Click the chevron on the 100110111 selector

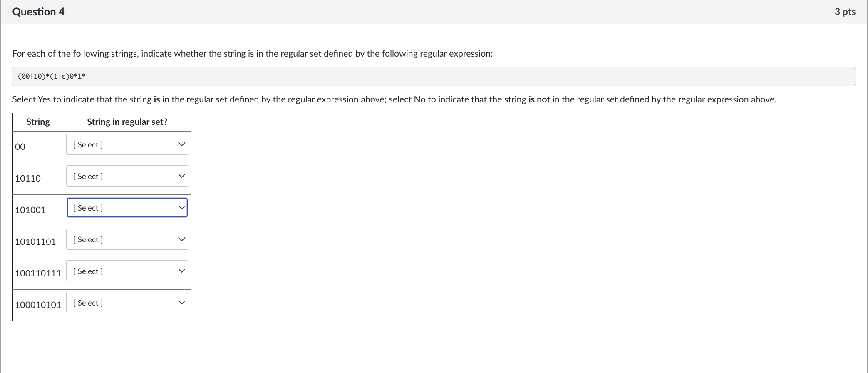click(181, 270)
